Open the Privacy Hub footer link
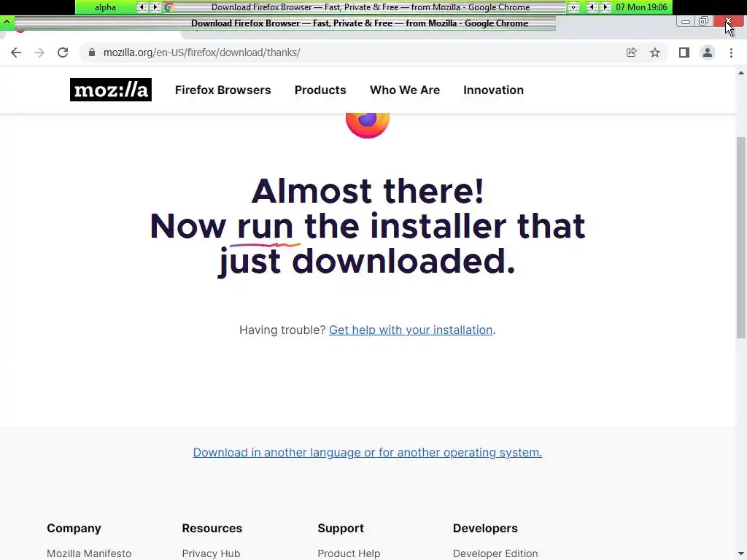747x560 pixels. tap(211, 553)
